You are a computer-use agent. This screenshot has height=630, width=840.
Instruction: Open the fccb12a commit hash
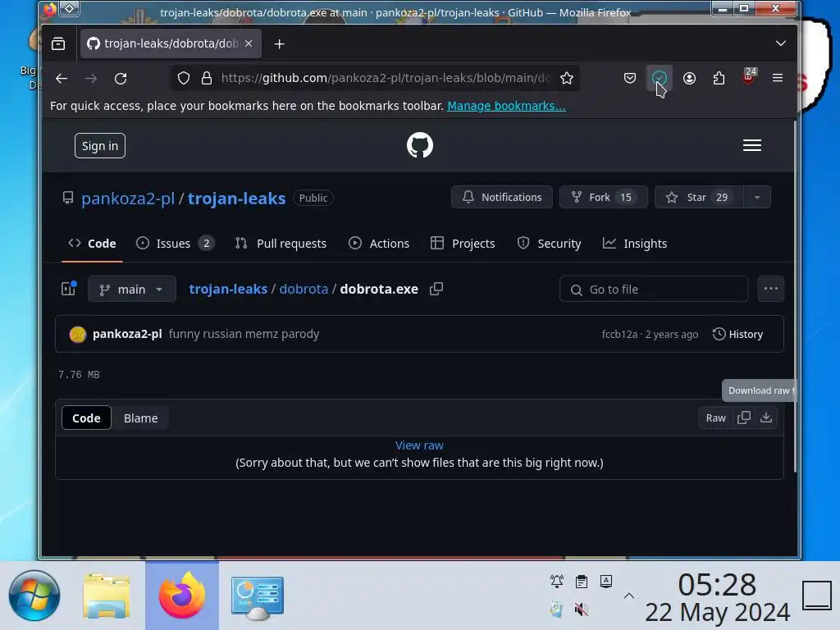(x=619, y=335)
